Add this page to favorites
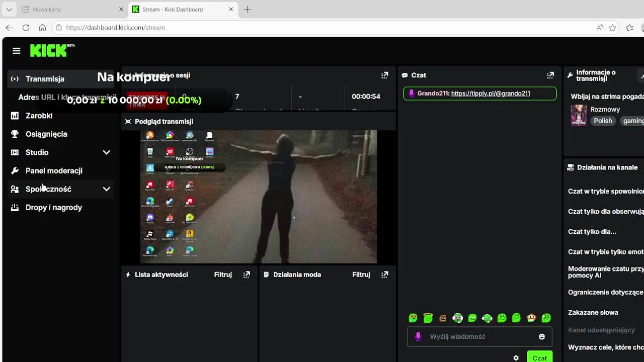This screenshot has width=644, height=362. click(613, 28)
